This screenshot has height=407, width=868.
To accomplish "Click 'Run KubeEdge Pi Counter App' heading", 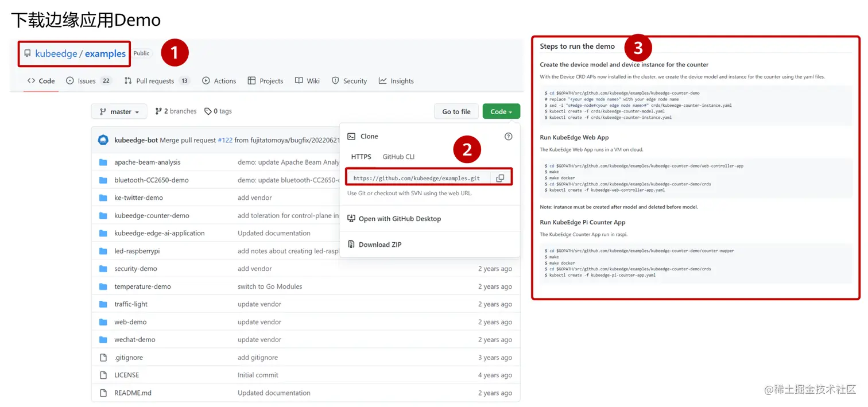I will (583, 223).
